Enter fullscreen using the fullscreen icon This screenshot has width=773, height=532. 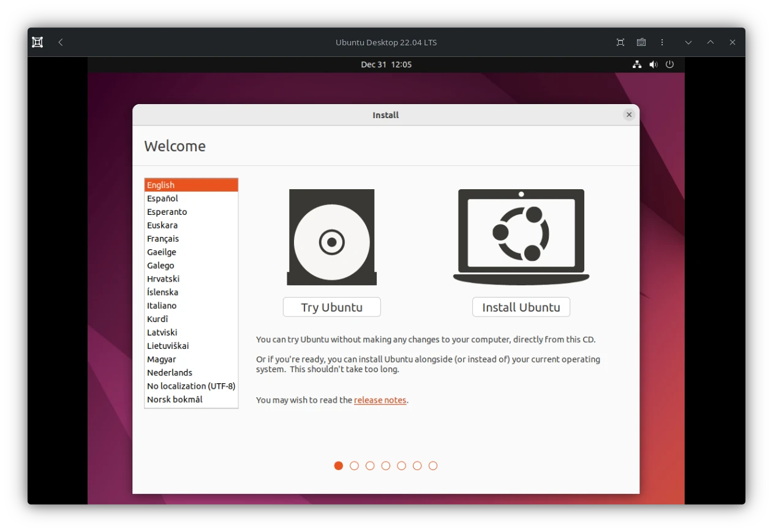620,42
